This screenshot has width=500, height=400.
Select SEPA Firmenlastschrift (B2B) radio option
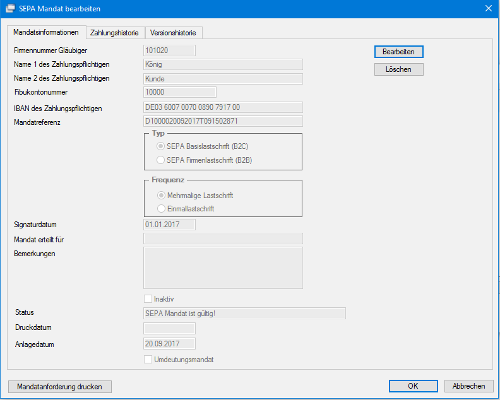coord(161,160)
